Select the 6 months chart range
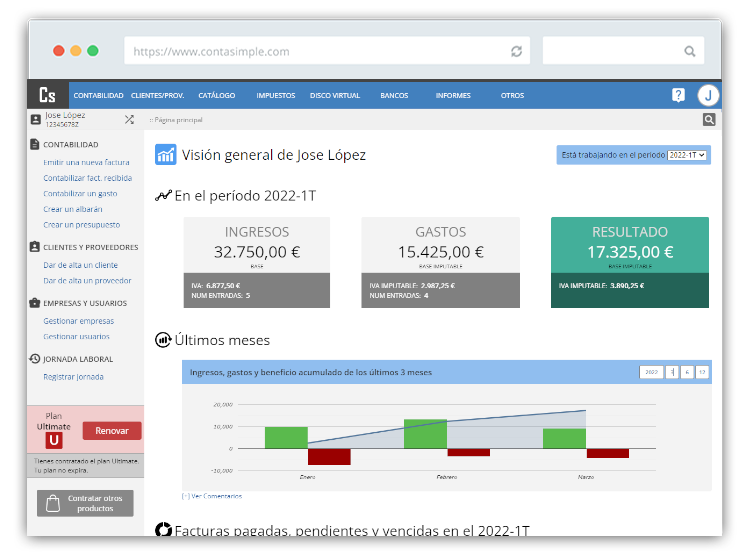750x552 pixels. click(x=687, y=372)
